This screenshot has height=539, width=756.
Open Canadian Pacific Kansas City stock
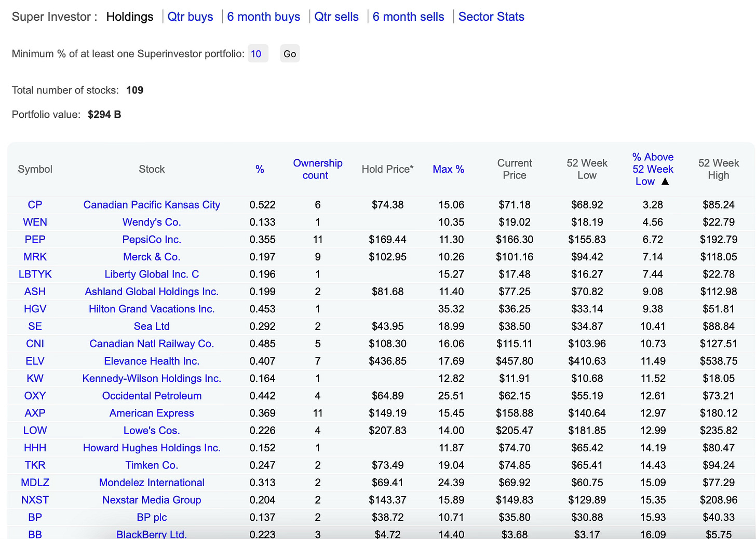[152, 204]
